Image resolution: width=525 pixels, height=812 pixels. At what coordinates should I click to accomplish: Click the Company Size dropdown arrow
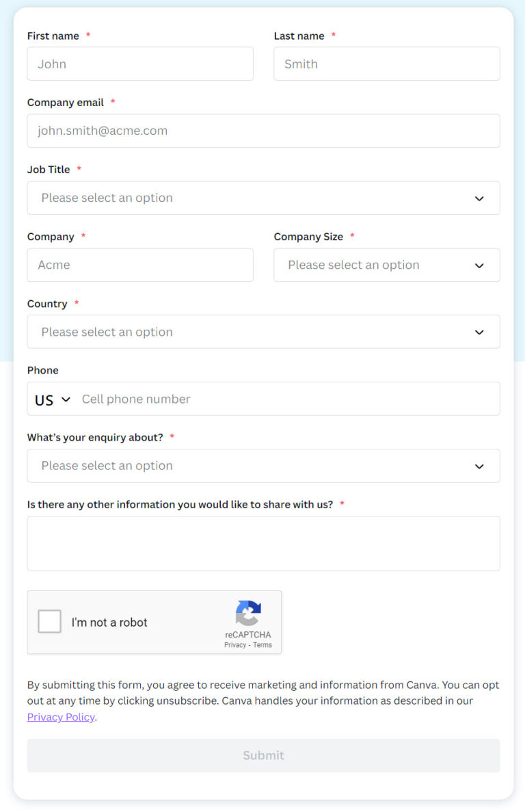point(479,265)
